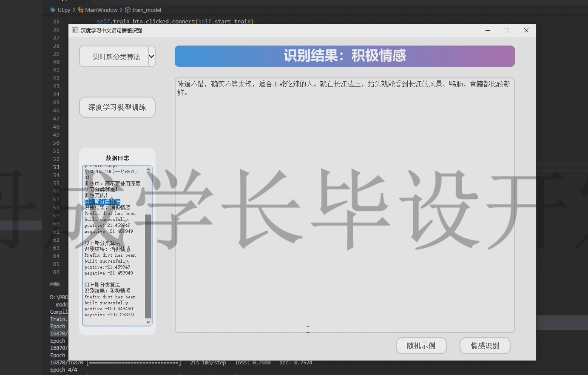Image resolution: width=588 pixels, height=375 pixels.
Task: Click the Python file icon in the breadcrumb
Action: tap(53, 10)
